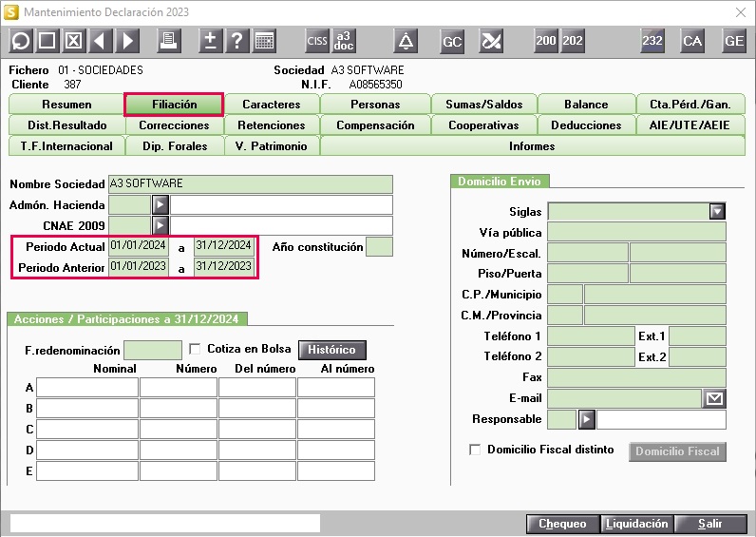
Task: Click the GC toolbar icon
Action: coord(452,41)
